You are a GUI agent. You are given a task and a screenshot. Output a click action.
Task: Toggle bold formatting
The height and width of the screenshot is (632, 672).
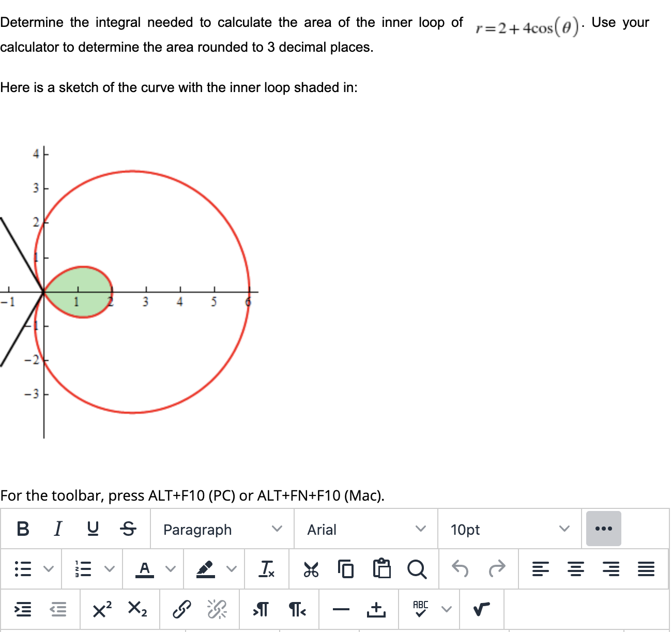22,529
